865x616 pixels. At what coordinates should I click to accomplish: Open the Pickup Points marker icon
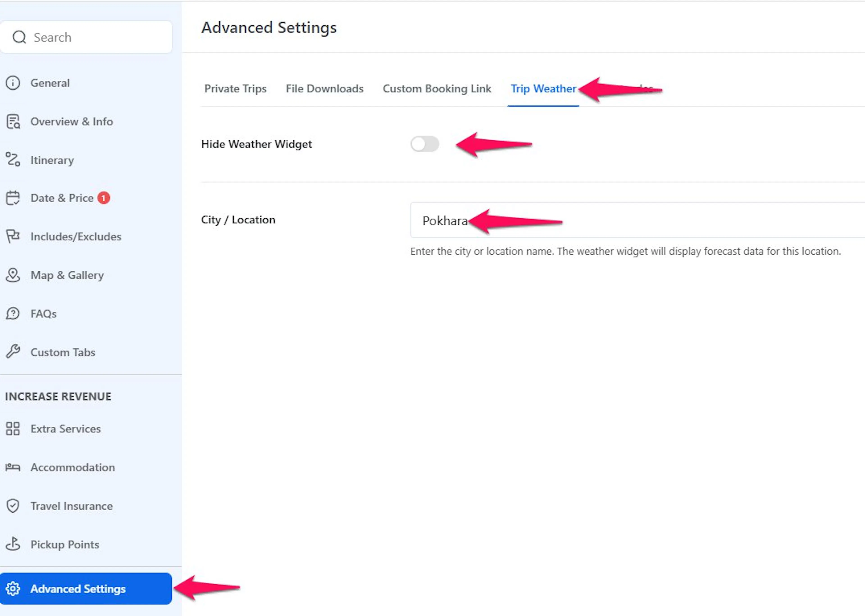point(13,544)
